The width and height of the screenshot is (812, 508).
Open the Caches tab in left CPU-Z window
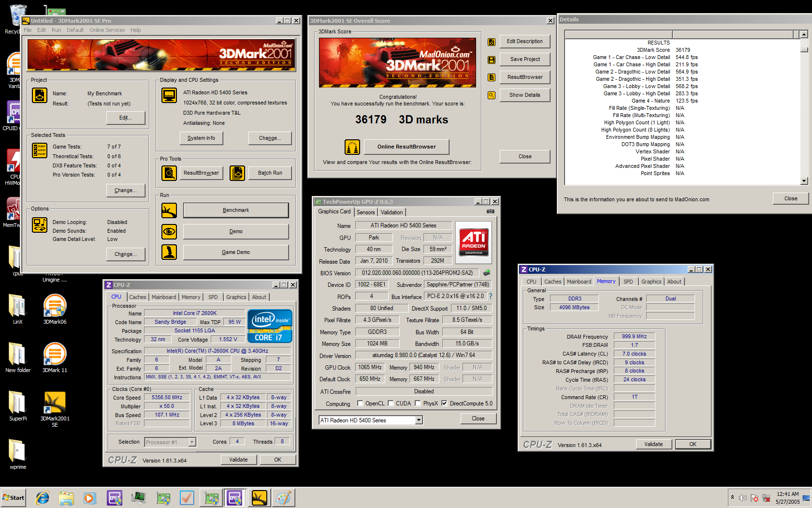tap(137, 297)
